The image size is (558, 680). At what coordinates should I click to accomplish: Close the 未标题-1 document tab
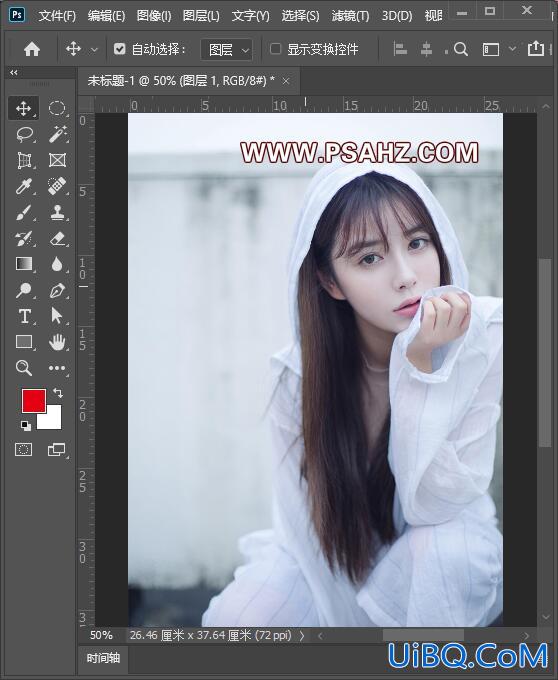pyautogui.click(x=286, y=81)
